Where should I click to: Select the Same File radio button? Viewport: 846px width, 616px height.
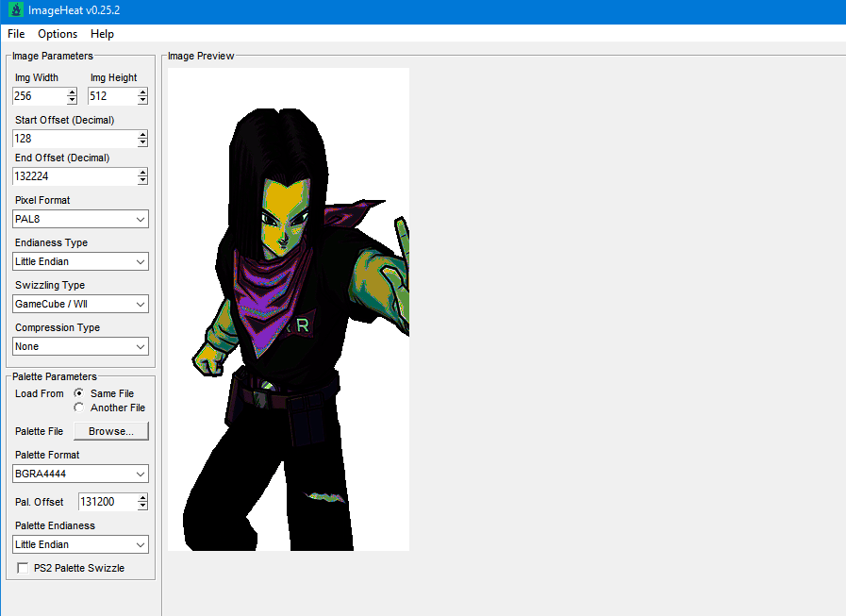pos(79,393)
